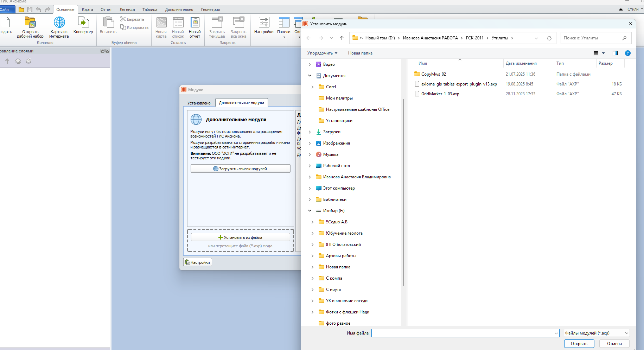Select the GridMarker_1_03.axp file

tap(440, 94)
